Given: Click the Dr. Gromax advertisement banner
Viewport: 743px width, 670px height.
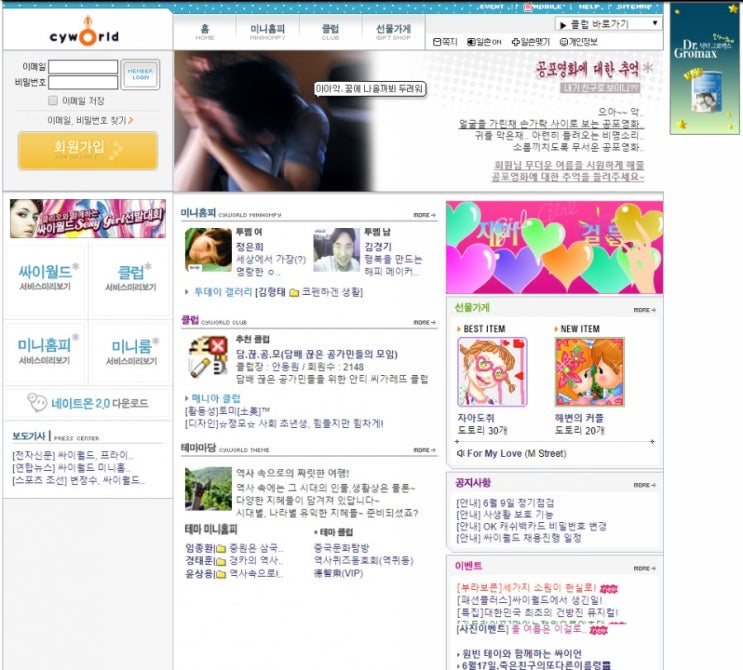Looking at the screenshot, I should [705, 69].
